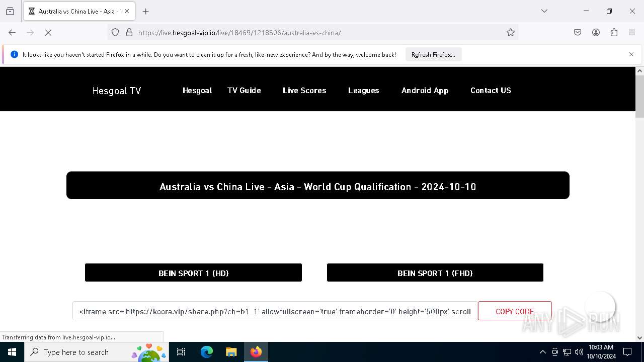Open network status tray icon

[567, 352]
